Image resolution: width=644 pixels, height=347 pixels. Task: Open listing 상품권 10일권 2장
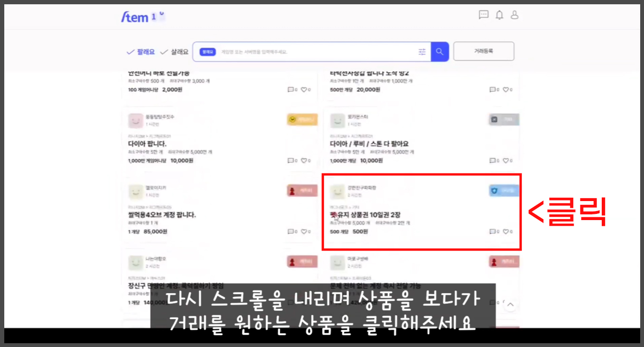pos(365,215)
